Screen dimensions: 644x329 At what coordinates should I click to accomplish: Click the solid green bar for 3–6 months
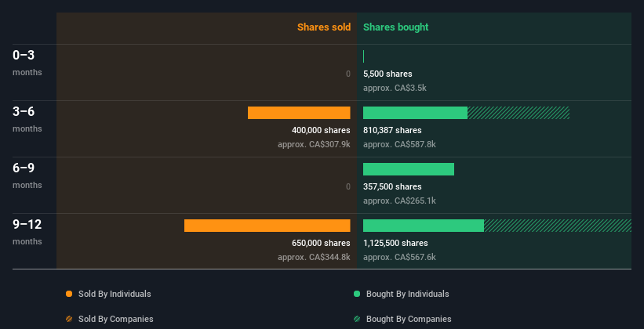click(x=415, y=113)
